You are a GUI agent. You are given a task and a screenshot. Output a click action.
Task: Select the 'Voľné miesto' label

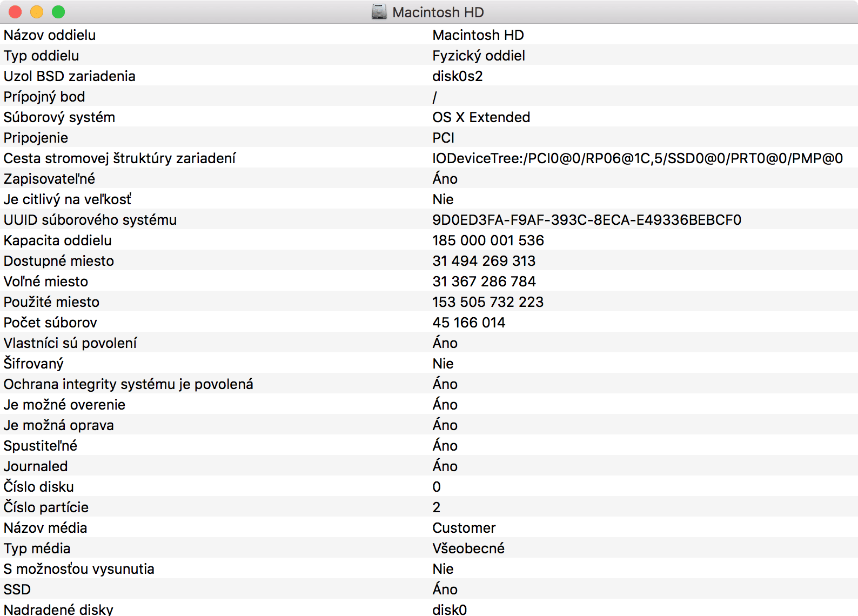46,282
